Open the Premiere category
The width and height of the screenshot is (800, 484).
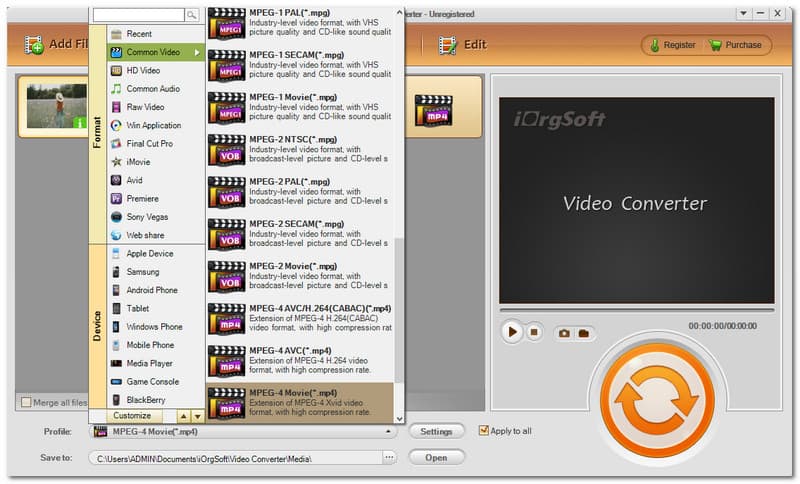tap(156, 199)
